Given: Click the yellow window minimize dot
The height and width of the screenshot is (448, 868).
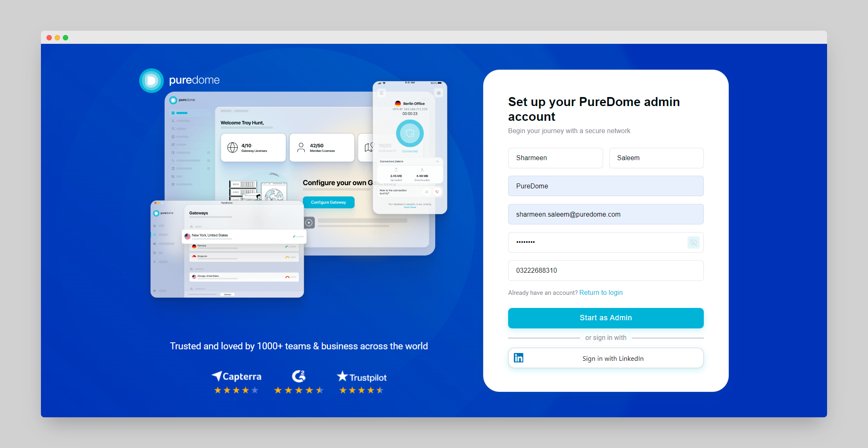Looking at the screenshot, I should [x=57, y=38].
